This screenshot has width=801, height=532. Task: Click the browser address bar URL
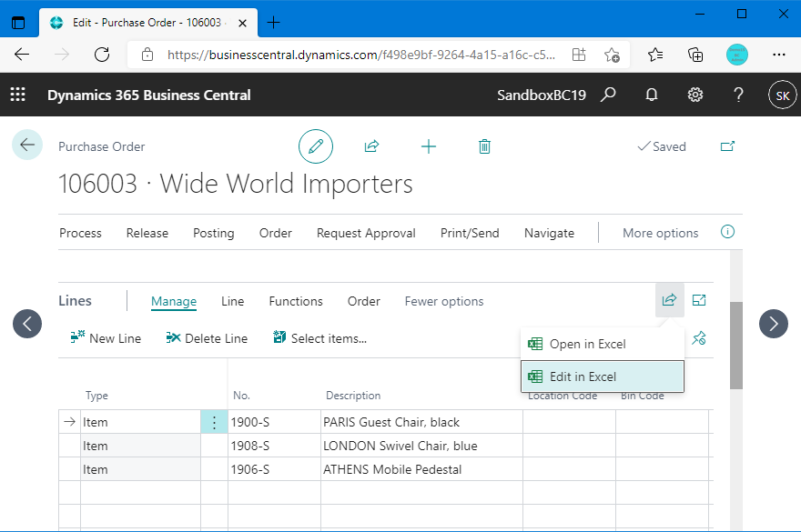tap(361, 55)
